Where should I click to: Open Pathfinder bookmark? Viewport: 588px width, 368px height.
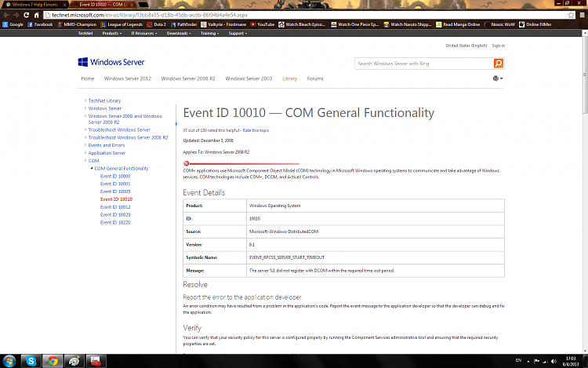click(183, 24)
